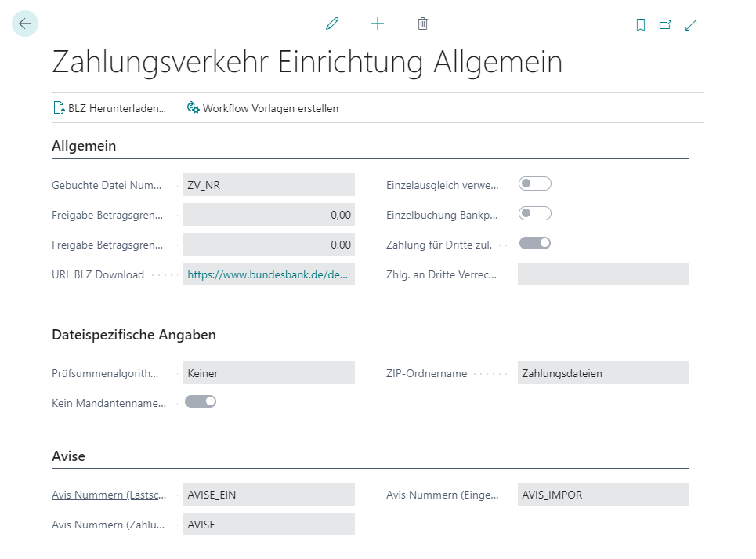The image size is (756, 559).
Task: Enable the Einzelausgleich verwenden toggle
Action: tap(534, 183)
